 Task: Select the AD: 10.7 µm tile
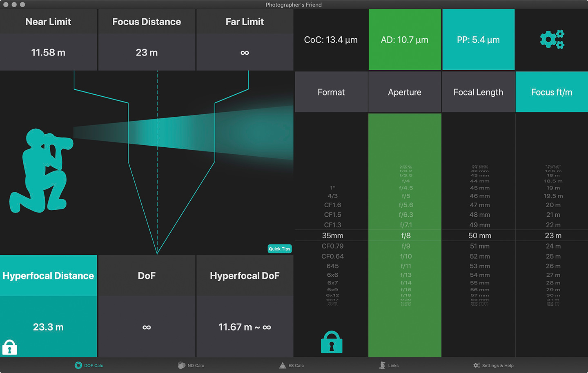[x=405, y=40]
